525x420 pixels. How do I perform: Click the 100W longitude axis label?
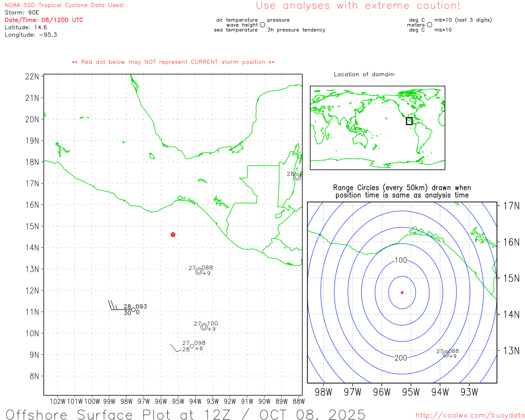click(x=92, y=402)
